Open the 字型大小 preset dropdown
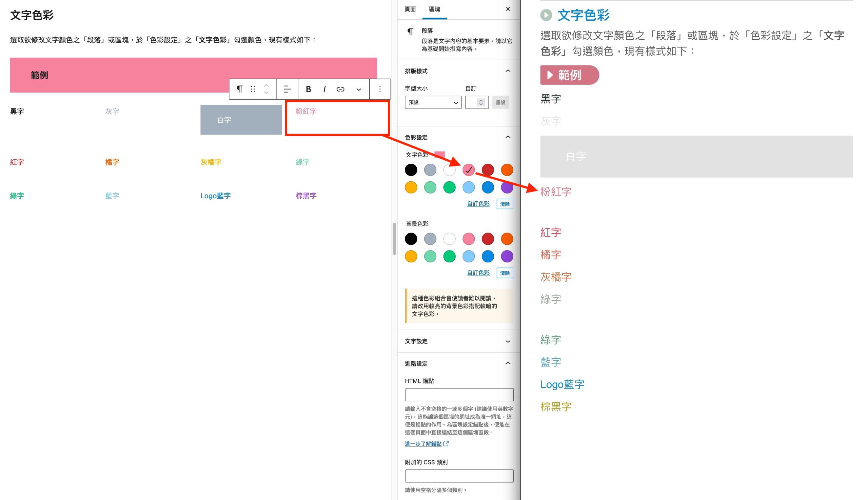This screenshot has height=500, width=868. [433, 102]
